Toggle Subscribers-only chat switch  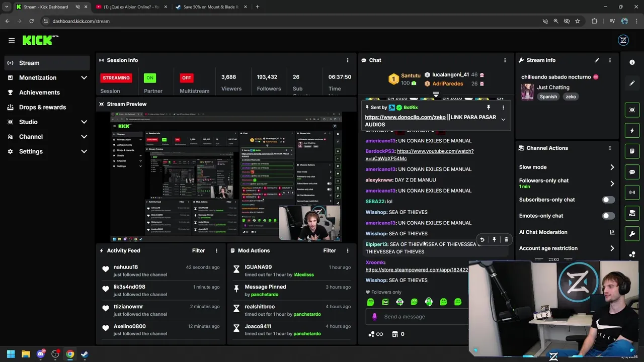tap(608, 200)
